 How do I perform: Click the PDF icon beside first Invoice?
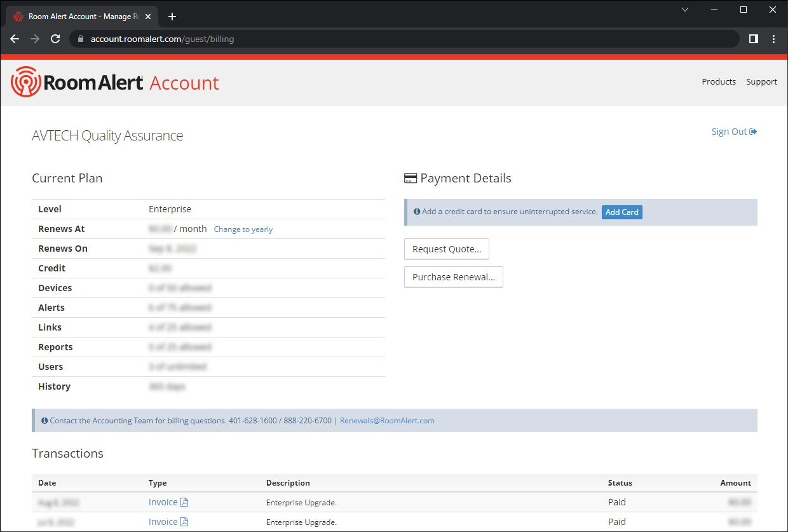(x=184, y=502)
